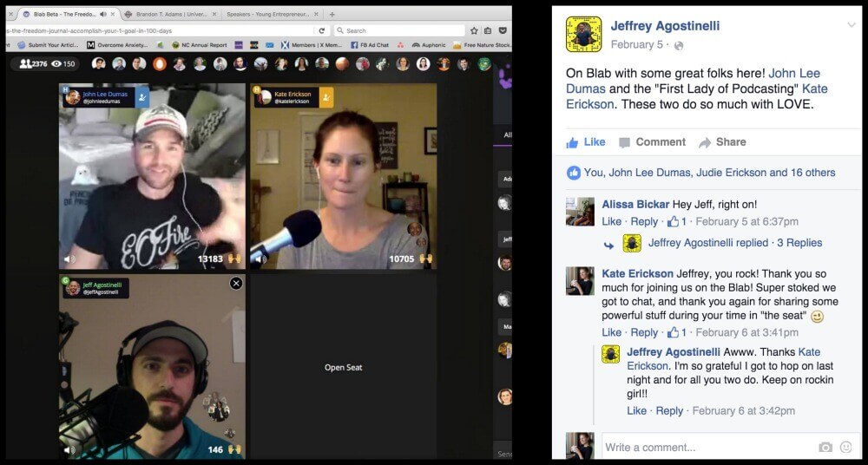Image resolution: width=868 pixels, height=465 pixels.
Task: Open the February 6 at 3:42pm timestamp
Action: click(744, 410)
